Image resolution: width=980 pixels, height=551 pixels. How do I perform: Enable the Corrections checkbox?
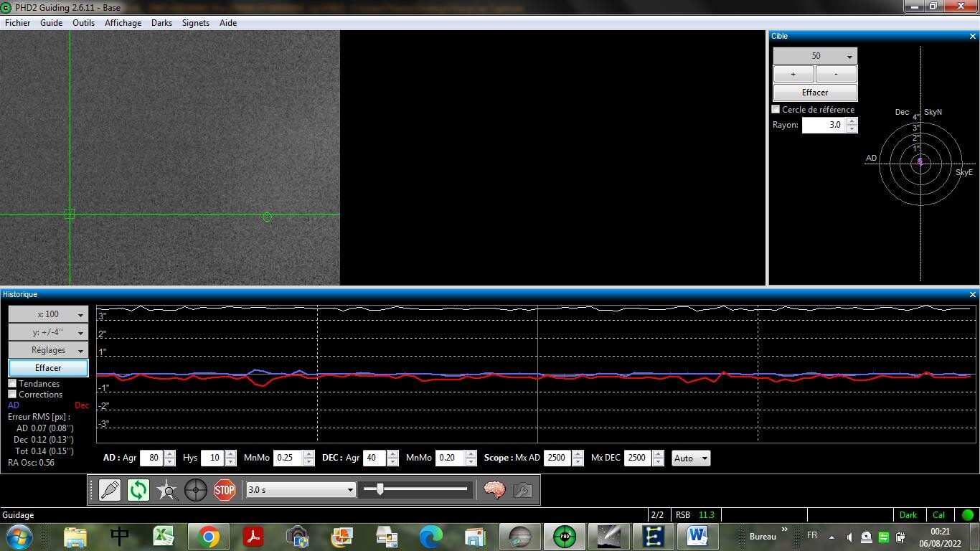click(x=12, y=395)
